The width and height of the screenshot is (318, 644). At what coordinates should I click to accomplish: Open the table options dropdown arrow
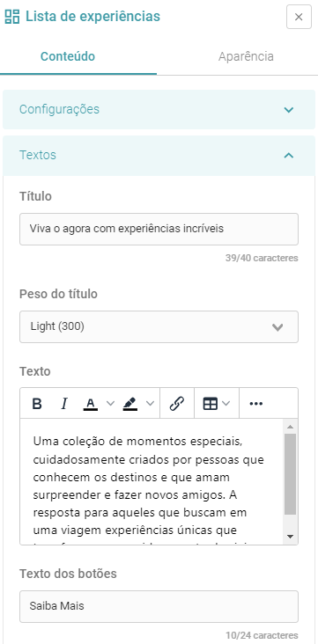coord(226,404)
